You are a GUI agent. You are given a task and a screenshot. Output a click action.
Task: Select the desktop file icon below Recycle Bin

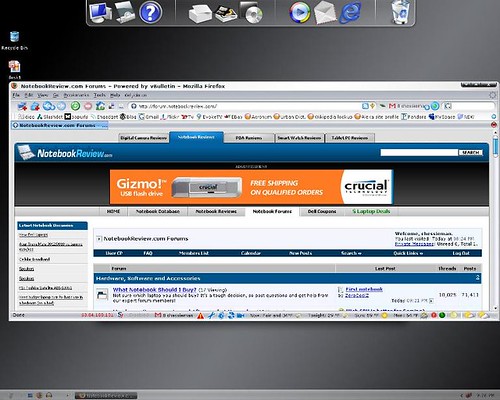click(x=14, y=69)
